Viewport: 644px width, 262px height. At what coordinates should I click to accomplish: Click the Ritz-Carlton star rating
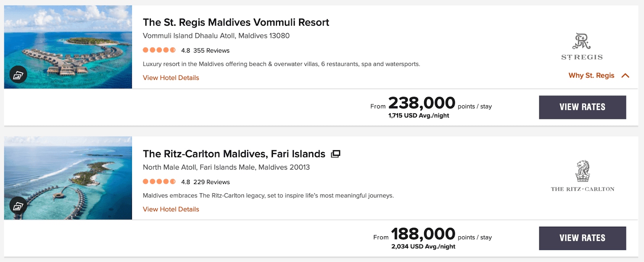click(x=159, y=182)
